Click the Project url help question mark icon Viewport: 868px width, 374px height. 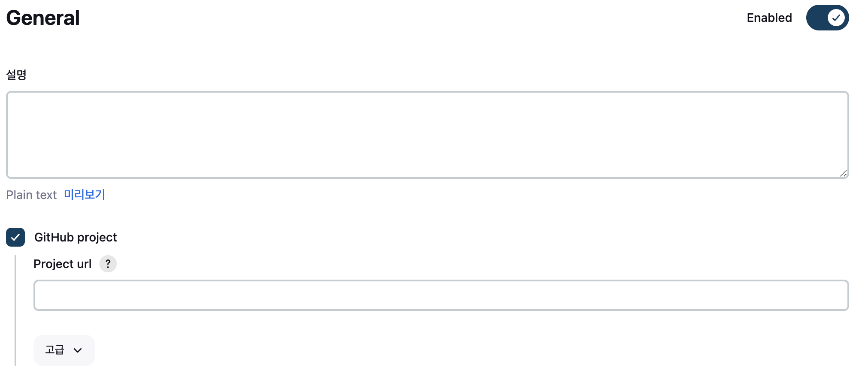[x=108, y=264]
